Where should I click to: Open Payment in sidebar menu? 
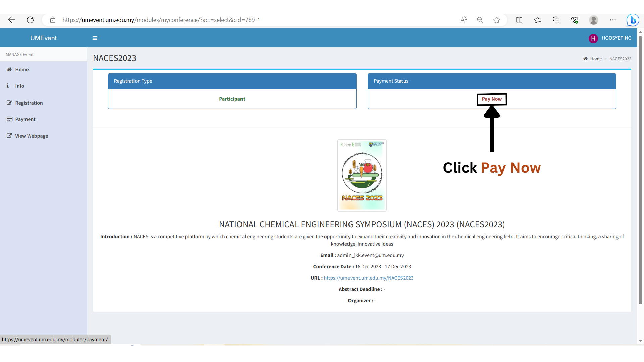coord(25,119)
